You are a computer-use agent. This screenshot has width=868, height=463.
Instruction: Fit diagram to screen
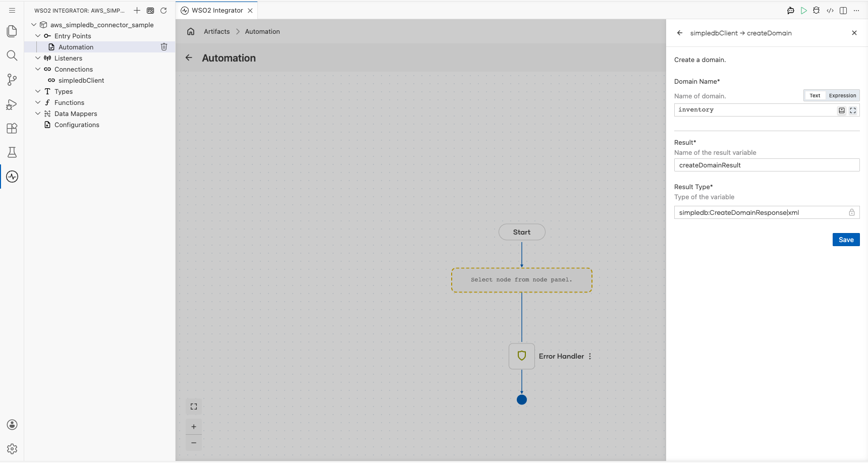pyautogui.click(x=194, y=407)
